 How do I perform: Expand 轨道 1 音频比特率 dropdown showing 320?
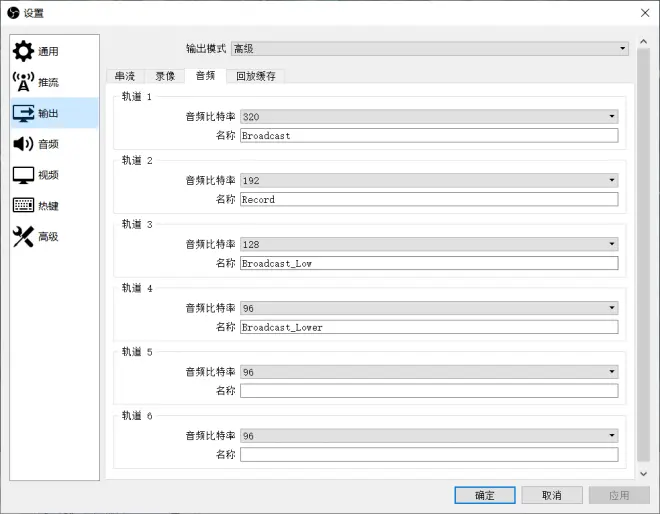click(429, 117)
